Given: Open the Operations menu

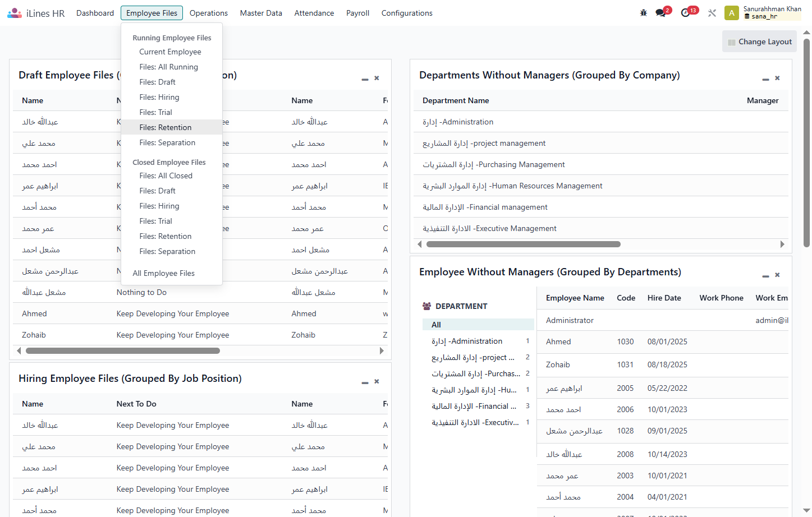Looking at the screenshot, I should (209, 13).
